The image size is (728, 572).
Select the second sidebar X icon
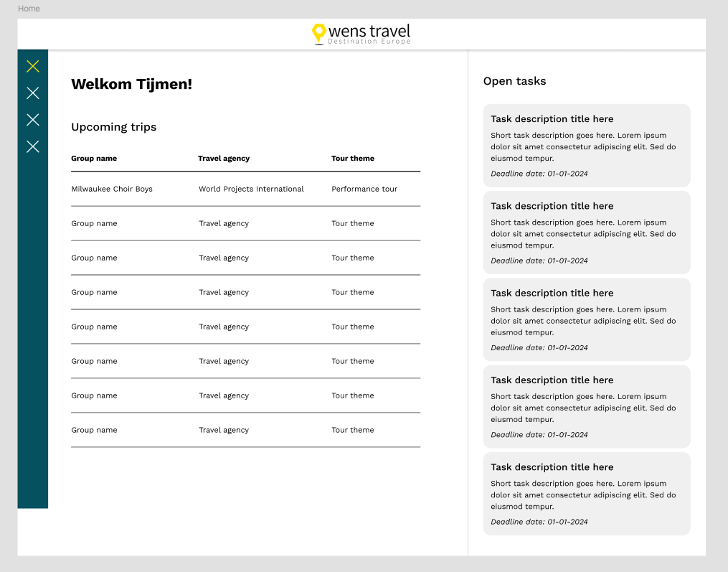33,93
